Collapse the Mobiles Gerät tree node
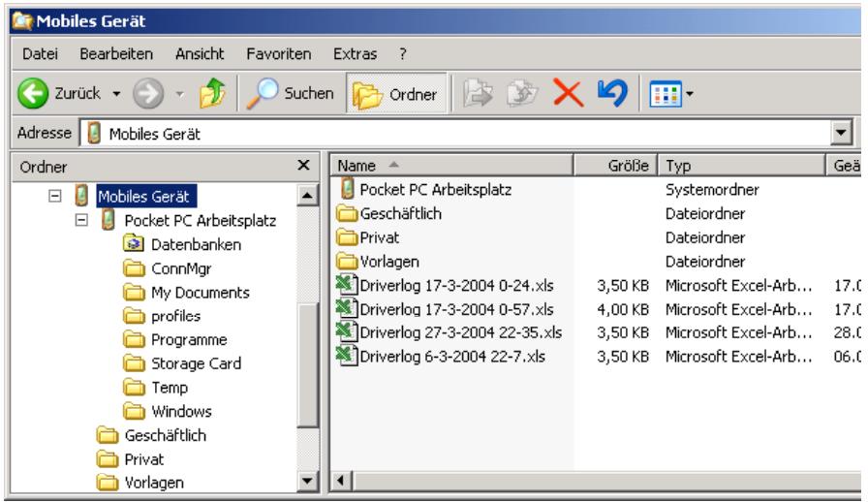 tap(55, 196)
